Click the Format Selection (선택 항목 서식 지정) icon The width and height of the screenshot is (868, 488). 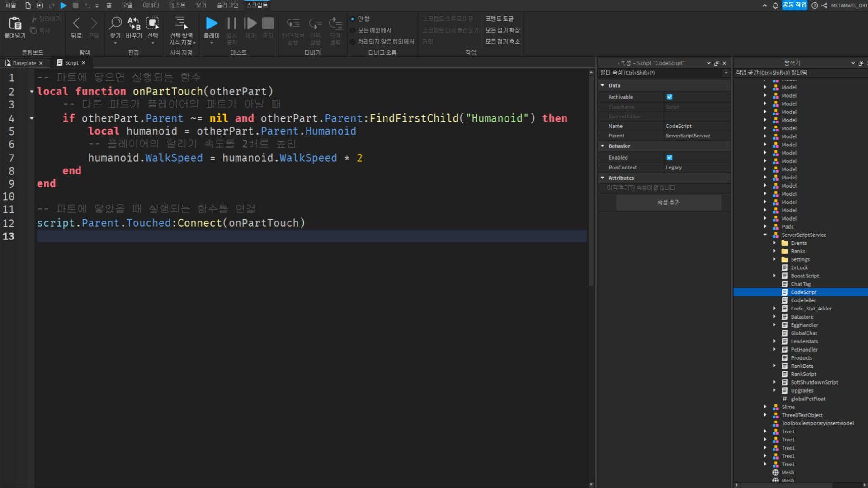181,23
